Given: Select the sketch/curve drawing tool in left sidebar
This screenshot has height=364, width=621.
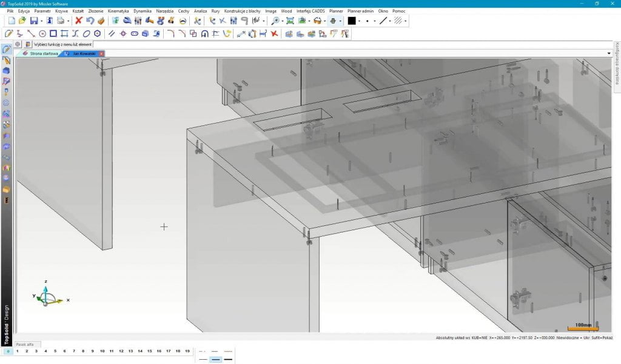Looking at the screenshot, I should (7, 51).
